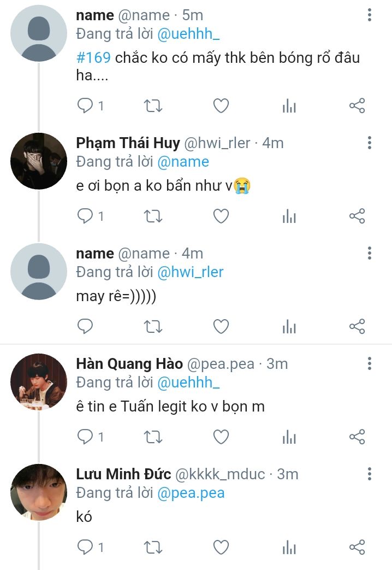
Task: Reply to Lưu Minh Đức's tweet
Action: (x=85, y=547)
